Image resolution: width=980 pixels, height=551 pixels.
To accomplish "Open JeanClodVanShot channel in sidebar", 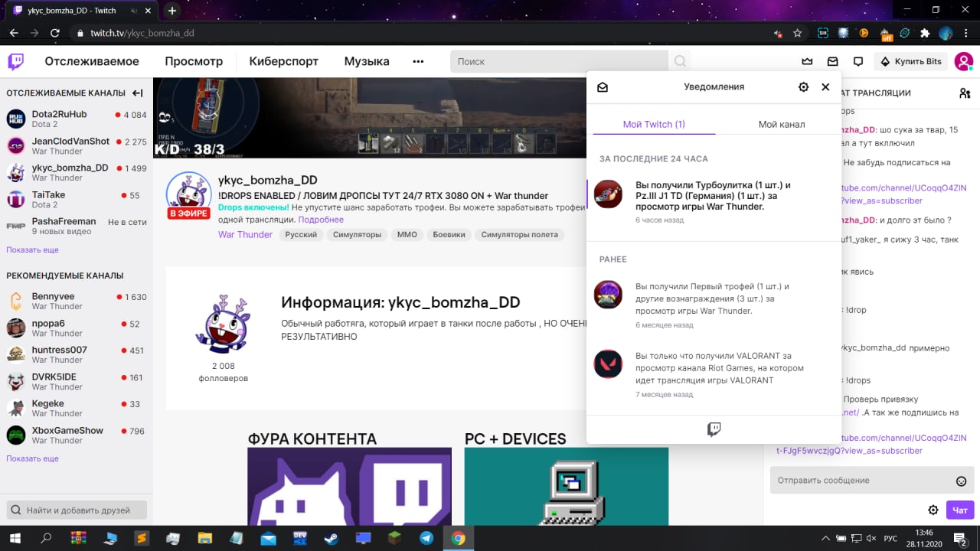I will 77,145.
